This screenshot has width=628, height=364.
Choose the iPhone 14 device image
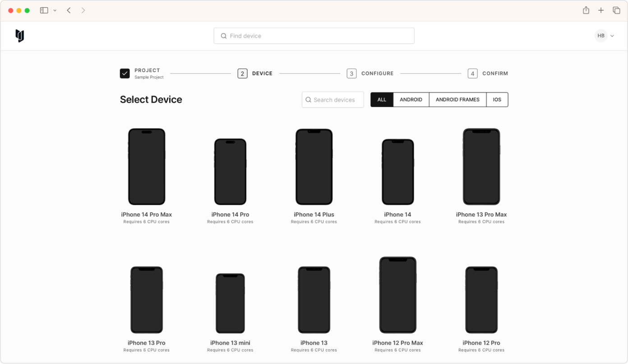398,172
